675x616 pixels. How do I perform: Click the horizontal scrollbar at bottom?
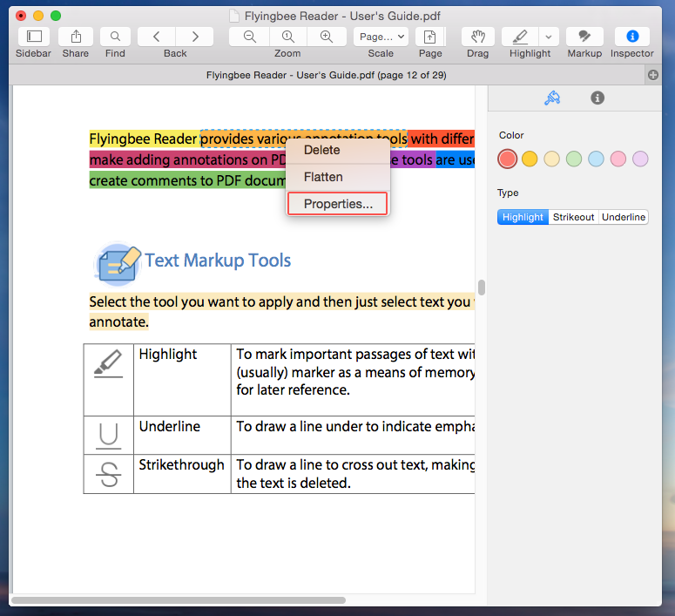(x=179, y=600)
